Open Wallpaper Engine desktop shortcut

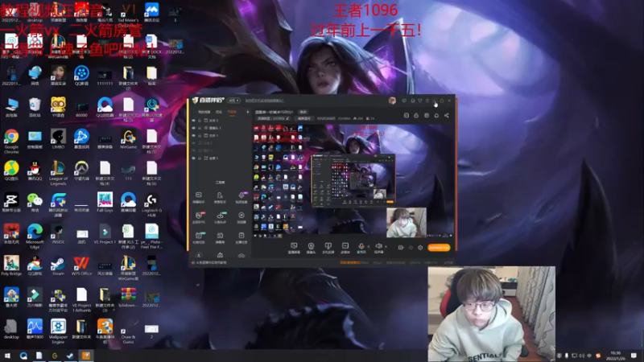[x=58, y=331]
